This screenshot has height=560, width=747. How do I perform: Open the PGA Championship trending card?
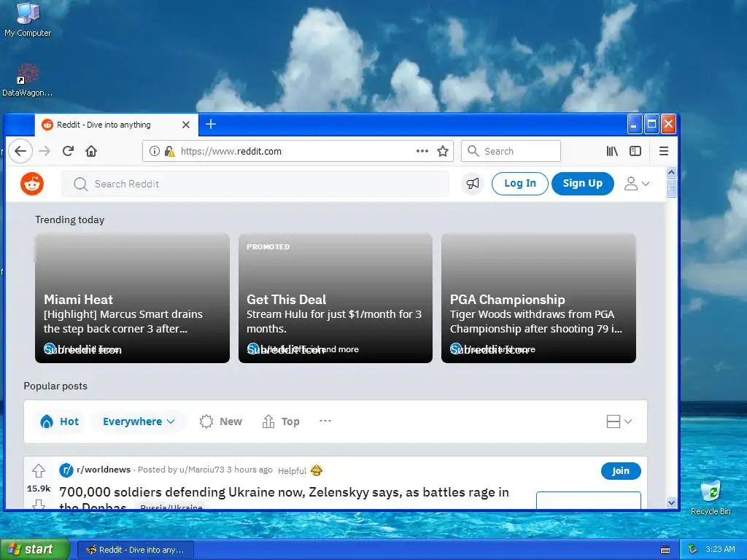pos(538,298)
